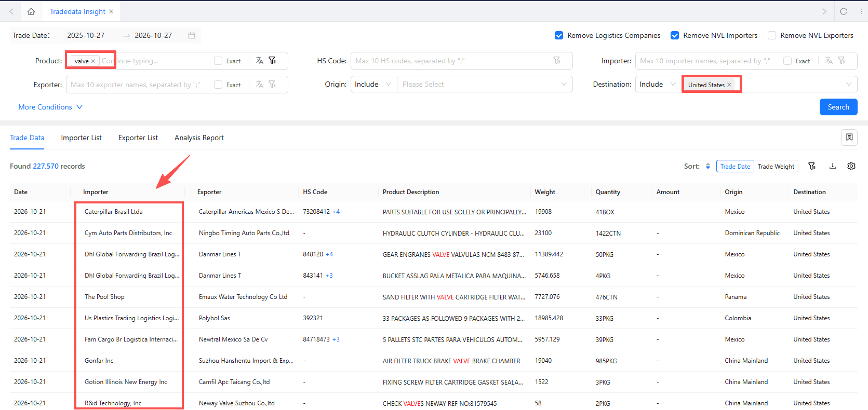The width and height of the screenshot is (868, 410).
Task: Sort results by Trade Weight
Action: point(776,166)
